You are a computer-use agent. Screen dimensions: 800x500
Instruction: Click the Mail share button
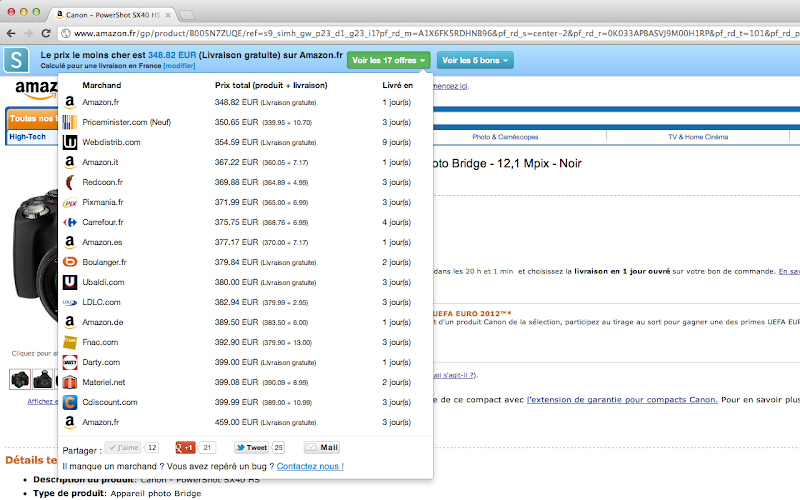click(x=322, y=447)
